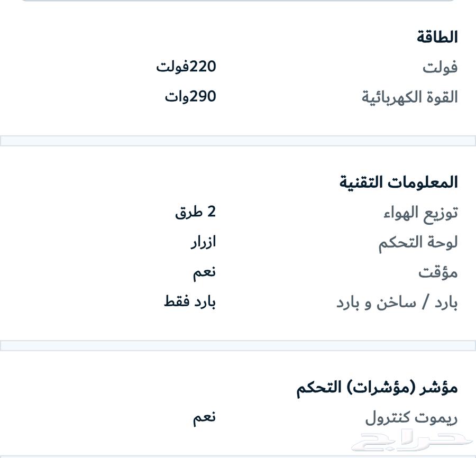
Task: Select the بارد فقط value
Action: [x=190, y=301]
